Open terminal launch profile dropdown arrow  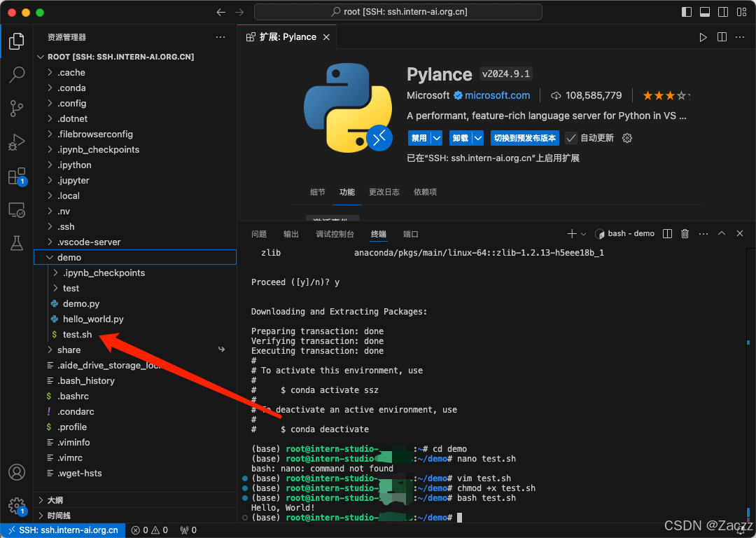(583, 234)
